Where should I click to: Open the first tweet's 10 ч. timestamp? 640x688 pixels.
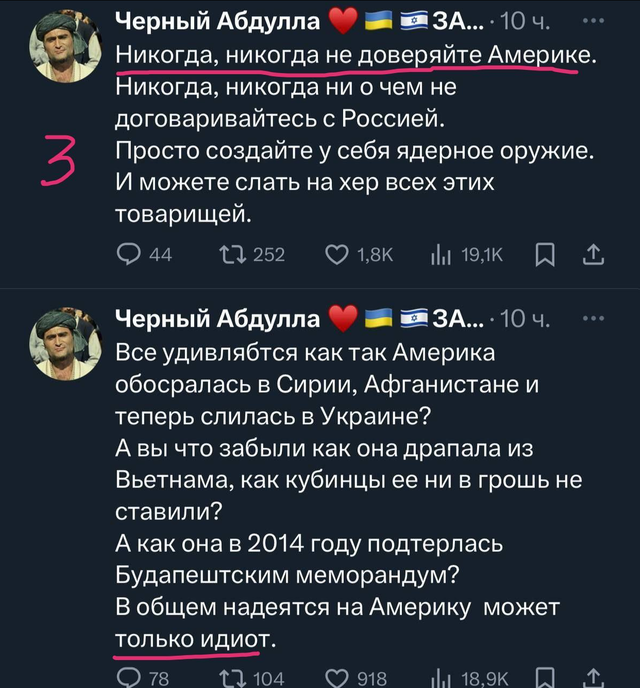pos(525,21)
